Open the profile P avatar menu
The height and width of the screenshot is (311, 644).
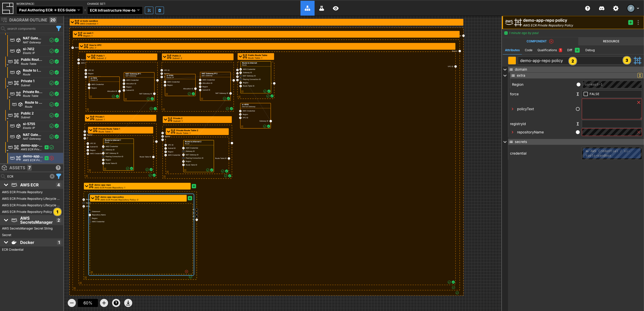[x=633, y=8]
